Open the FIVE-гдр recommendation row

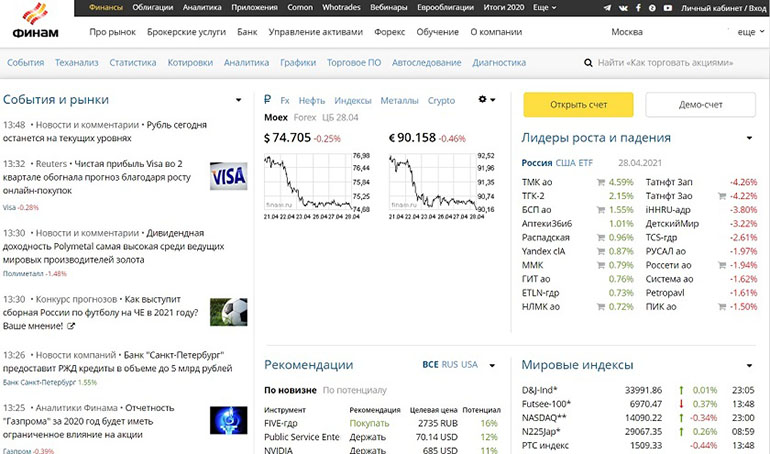[x=382, y=423]
